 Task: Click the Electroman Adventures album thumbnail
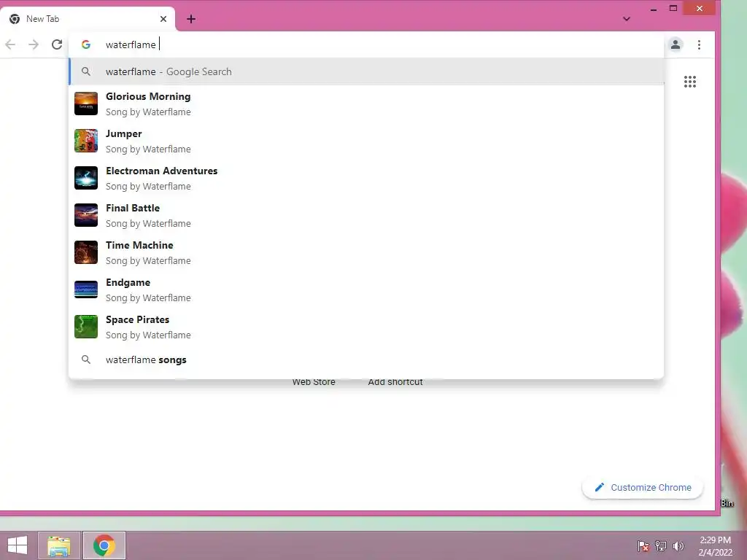point(86,178)
